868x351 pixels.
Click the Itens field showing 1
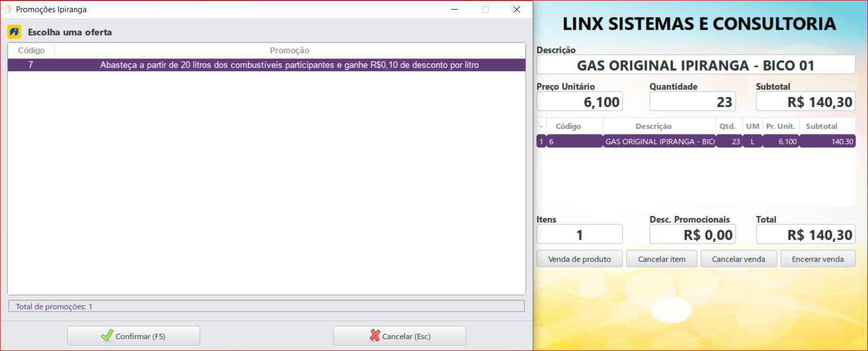coord(580,235)
